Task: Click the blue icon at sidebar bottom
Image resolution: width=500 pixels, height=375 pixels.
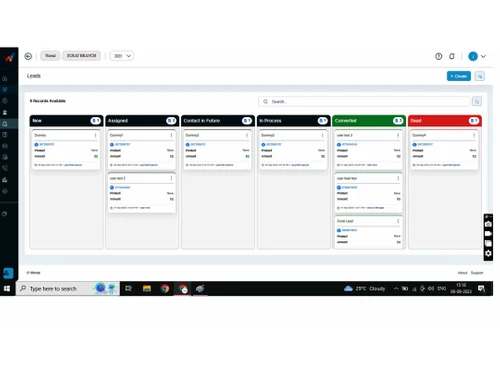Action: coord(8,273)
